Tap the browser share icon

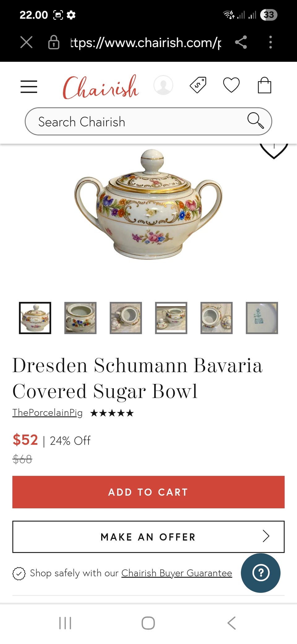241,42
